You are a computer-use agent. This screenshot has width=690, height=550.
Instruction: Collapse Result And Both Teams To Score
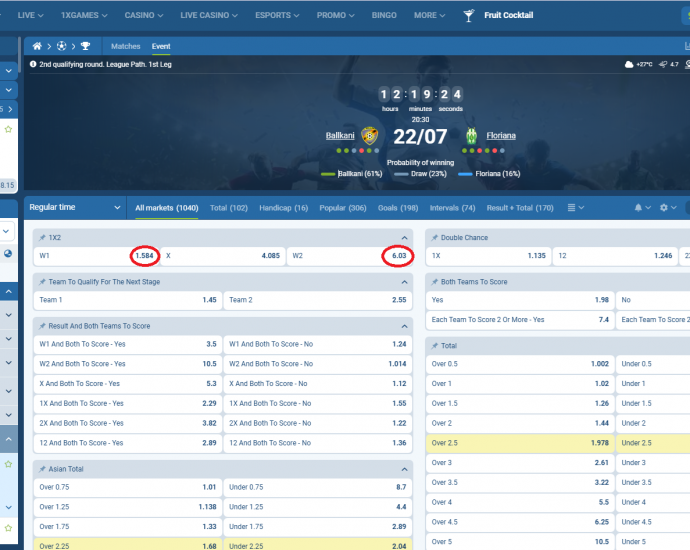coord(404,326)
